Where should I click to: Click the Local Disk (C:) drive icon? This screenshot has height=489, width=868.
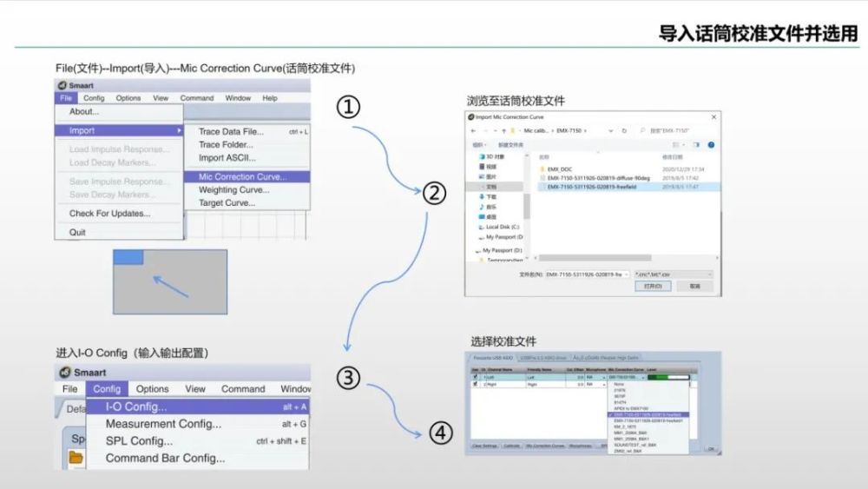[x=481, y=227]
